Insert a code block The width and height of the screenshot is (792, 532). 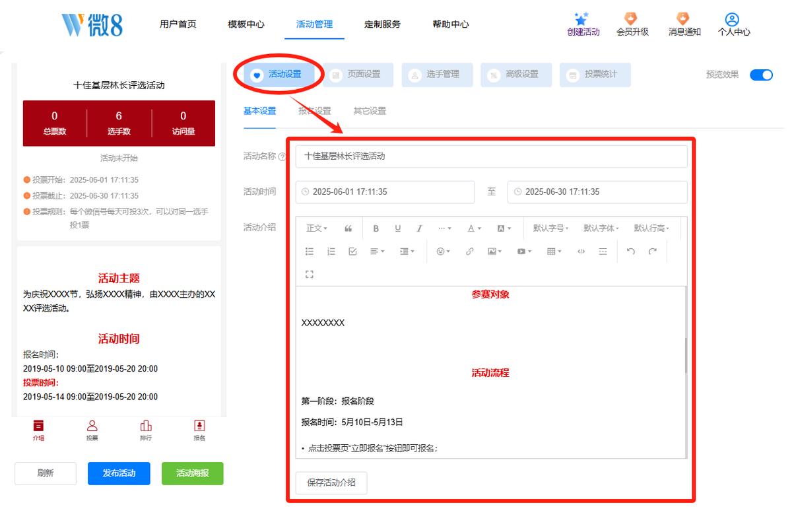(x=581, y=251)
